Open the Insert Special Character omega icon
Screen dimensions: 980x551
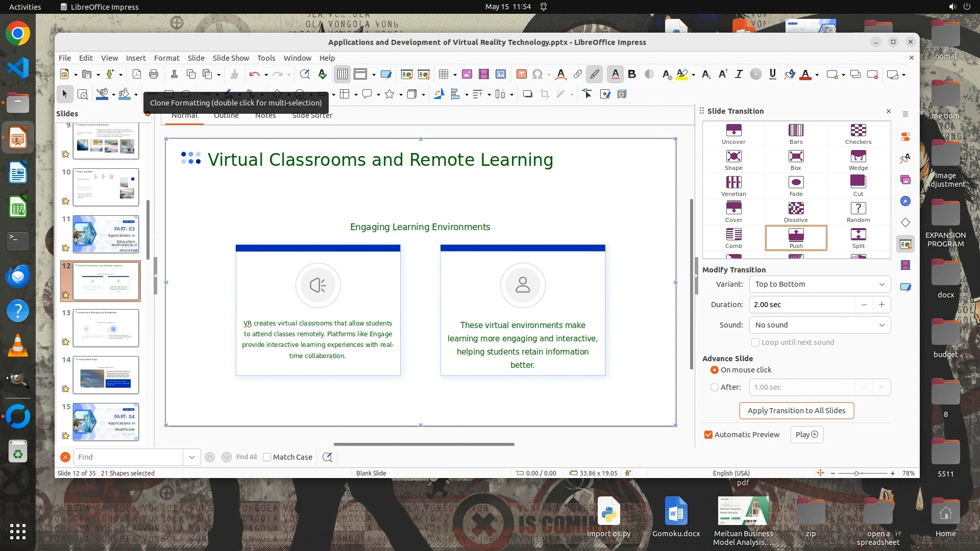537,74
